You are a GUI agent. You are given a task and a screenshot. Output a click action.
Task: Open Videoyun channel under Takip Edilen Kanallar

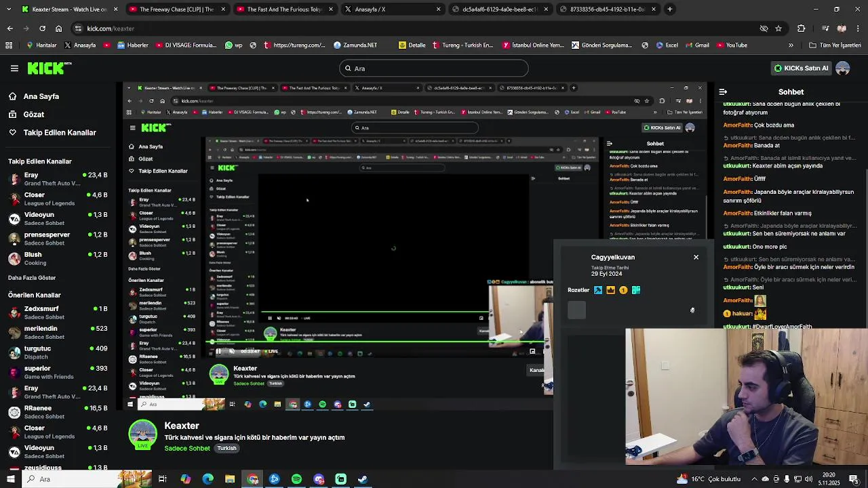pos(58,218)
